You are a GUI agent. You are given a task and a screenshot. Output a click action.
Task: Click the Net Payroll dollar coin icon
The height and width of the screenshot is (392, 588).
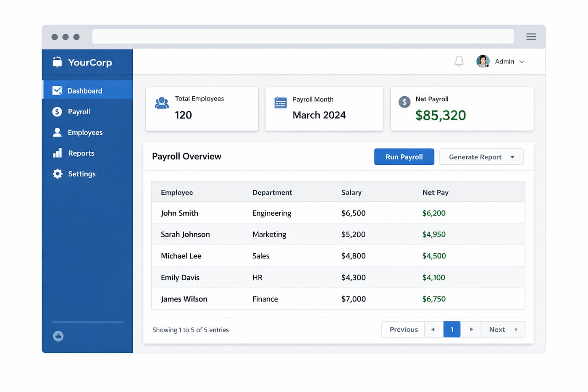coord(404,102)
